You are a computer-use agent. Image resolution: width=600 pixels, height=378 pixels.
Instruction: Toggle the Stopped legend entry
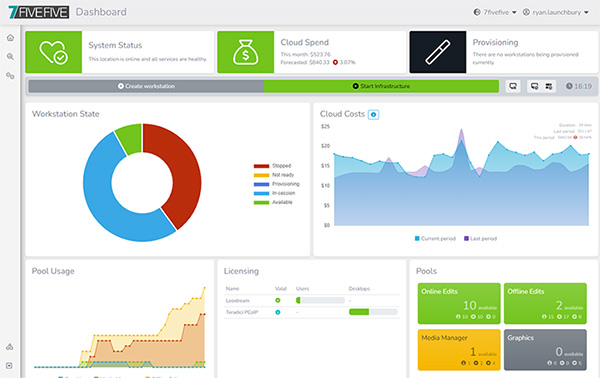click(x=272, y=166)
